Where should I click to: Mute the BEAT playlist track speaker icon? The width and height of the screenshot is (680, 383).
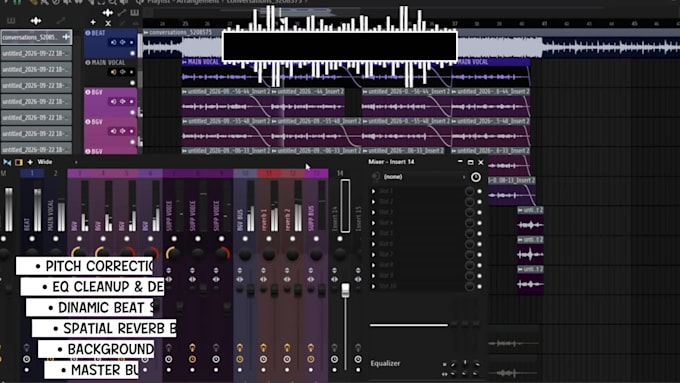(x=114, y=43)
